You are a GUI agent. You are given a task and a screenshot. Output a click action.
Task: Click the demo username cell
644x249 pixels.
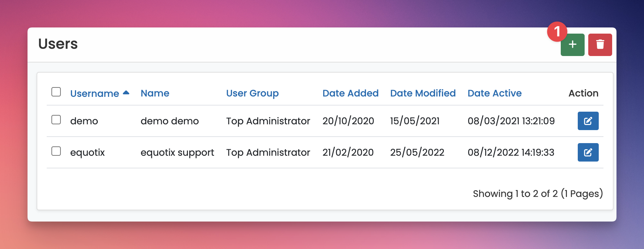tap(84, 121)
